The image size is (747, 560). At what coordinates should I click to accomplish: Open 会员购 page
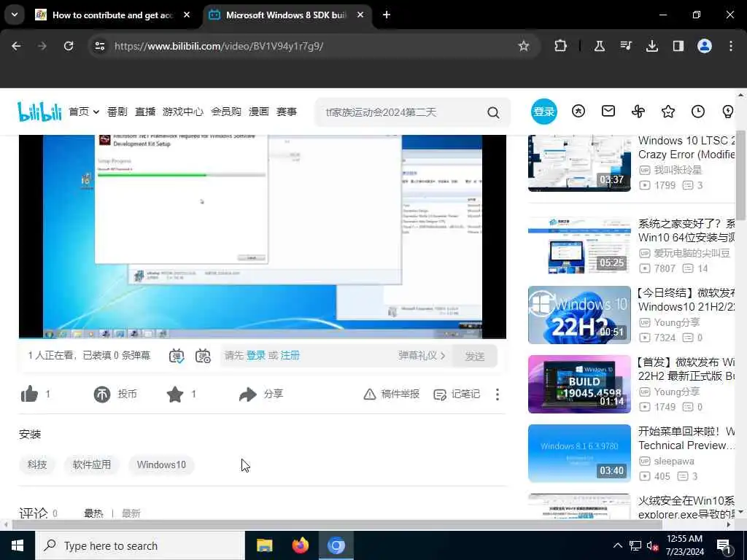click(x=226, y=112)
